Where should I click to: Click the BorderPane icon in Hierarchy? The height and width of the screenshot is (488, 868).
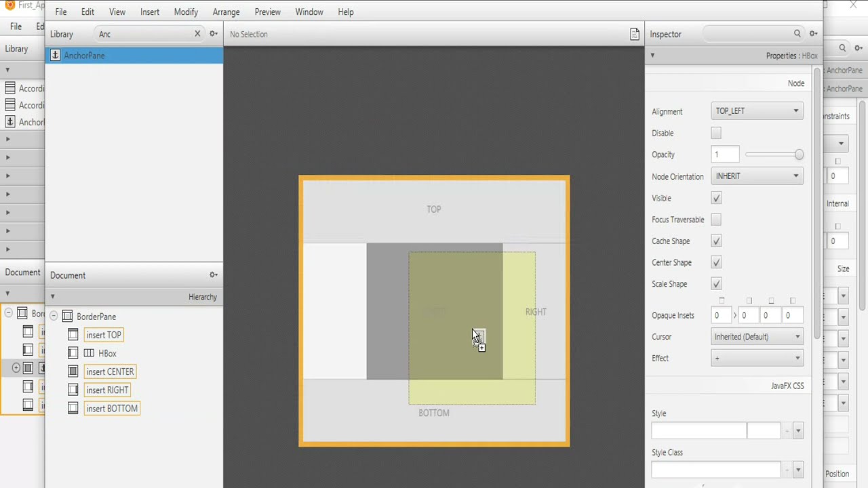point(67,317)
